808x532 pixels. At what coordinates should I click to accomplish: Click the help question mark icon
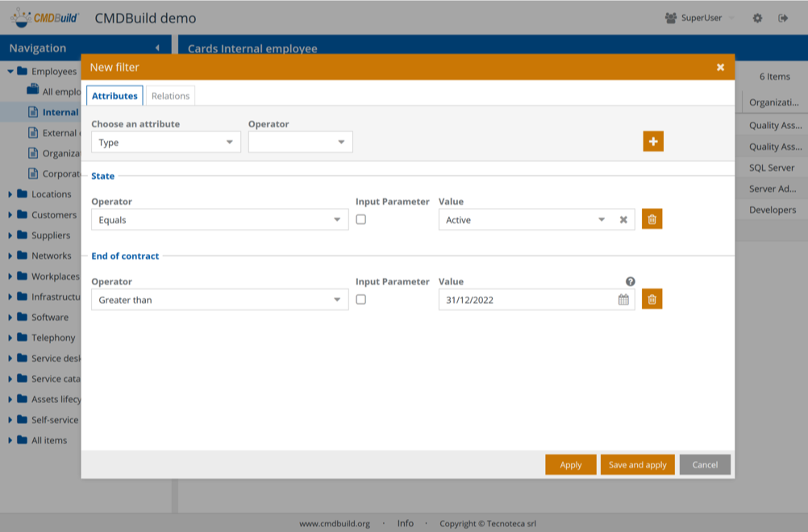point(630,281)
